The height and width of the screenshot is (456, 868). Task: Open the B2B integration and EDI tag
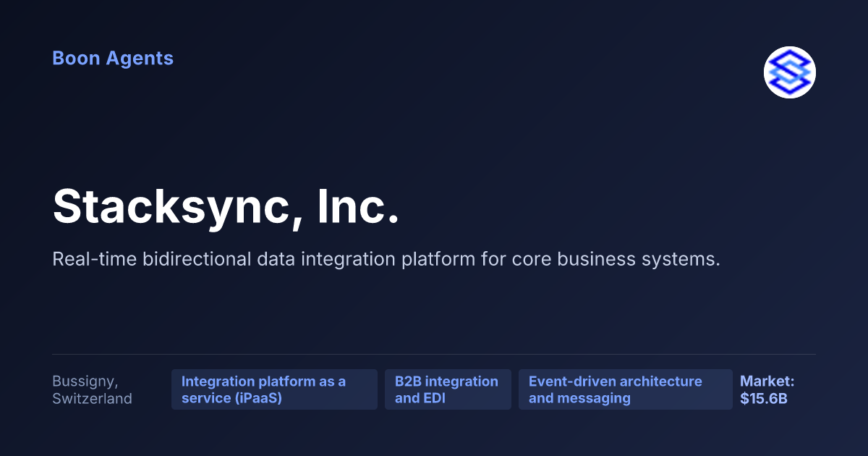tap(448, 389)
